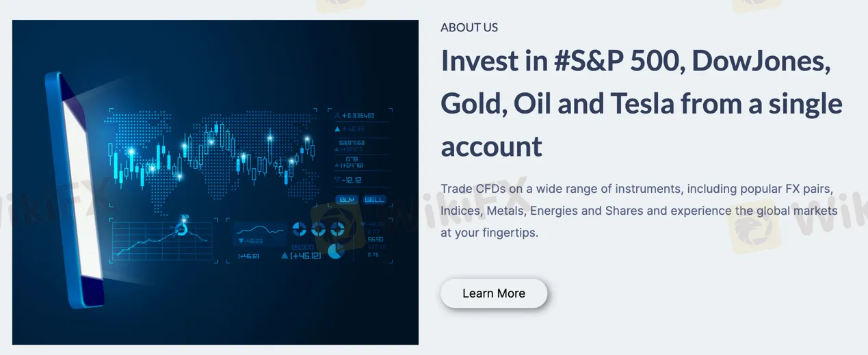Click the Invest in #S&P 500 heading
Image resolution: width=868 pixels, height=355 pixels.
pos(642,104)
